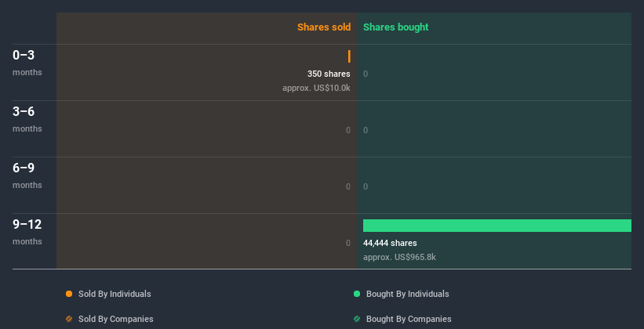This screenshot has width=644, height=329.
Task: Click the approx. US$10.0k amount
Action: [316, 88]
